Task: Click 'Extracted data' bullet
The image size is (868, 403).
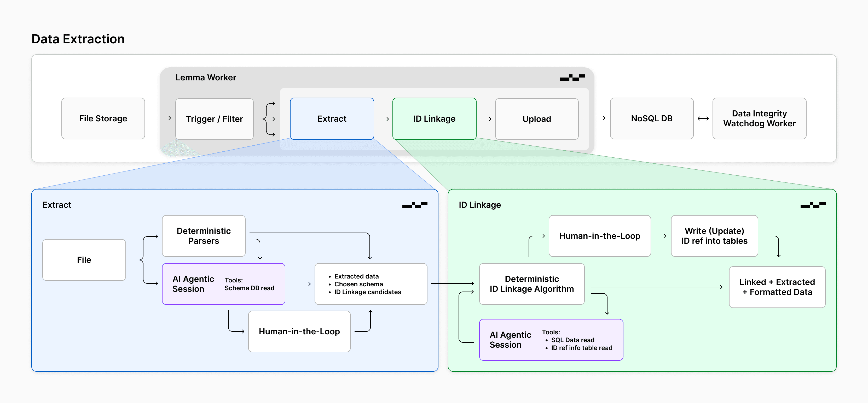Action: (x=356, y=276)
